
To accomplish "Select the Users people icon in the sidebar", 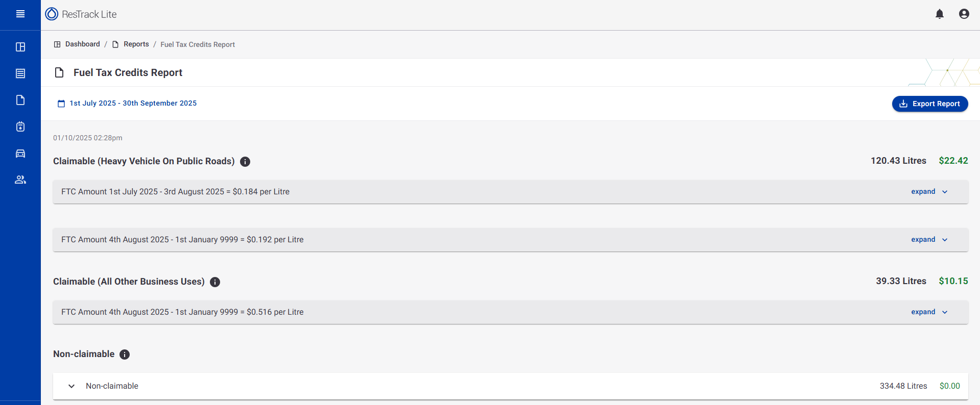I will (20, 180).
